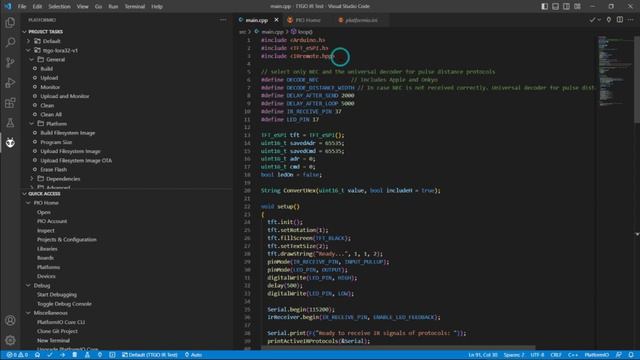Open the Extensions view in activity bar

(10, 102)
